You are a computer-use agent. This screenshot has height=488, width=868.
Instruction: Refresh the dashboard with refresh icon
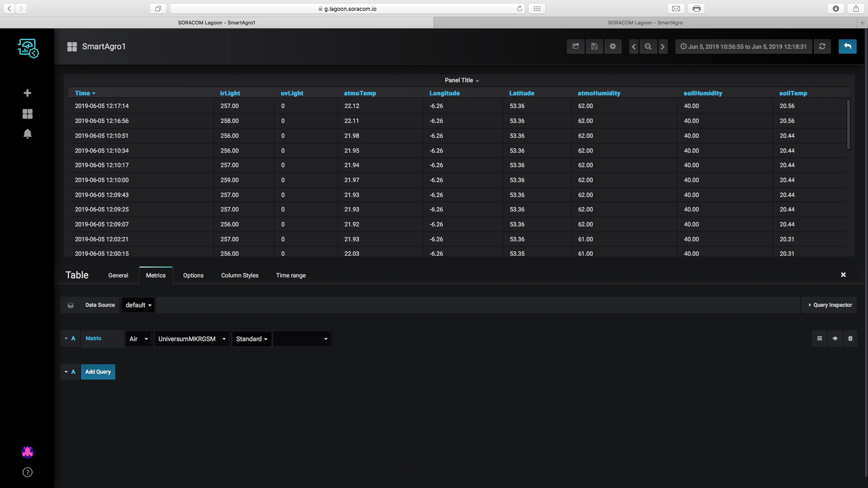(x=822, y=47)
